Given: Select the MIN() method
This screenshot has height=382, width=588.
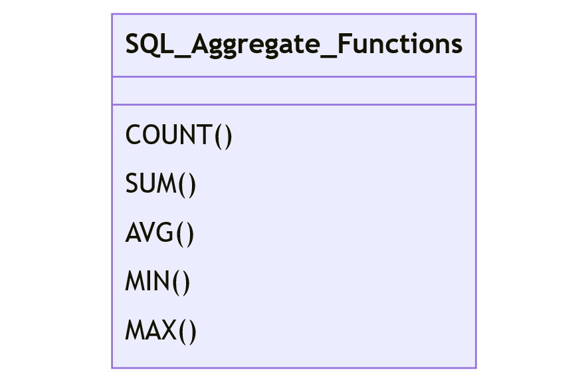Looking at the screenshot, I should coord(157,282).
